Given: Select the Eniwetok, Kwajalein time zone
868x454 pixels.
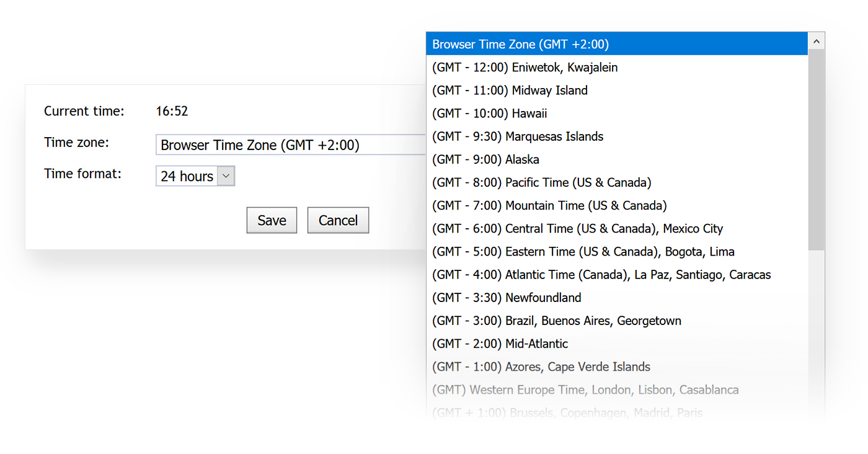Looking at the screenshot, I should (525, 67).
